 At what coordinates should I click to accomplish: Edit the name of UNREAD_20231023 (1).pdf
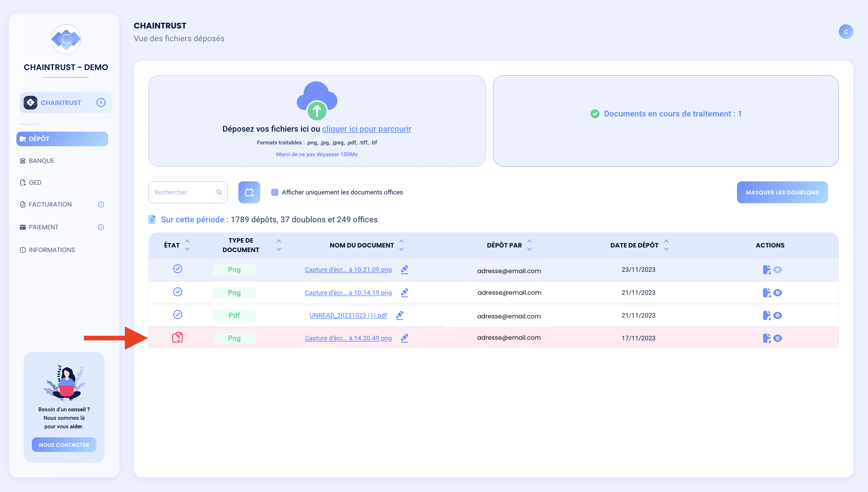(400, 315)
